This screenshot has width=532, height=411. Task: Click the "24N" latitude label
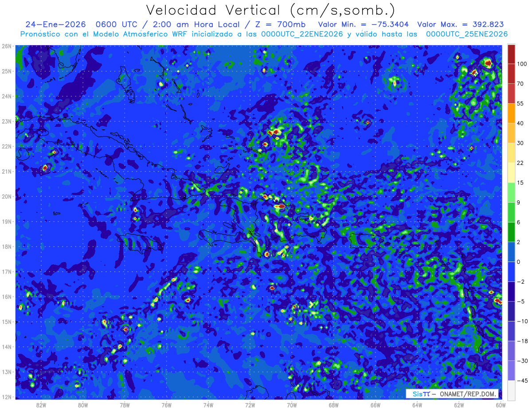[7, 96]
